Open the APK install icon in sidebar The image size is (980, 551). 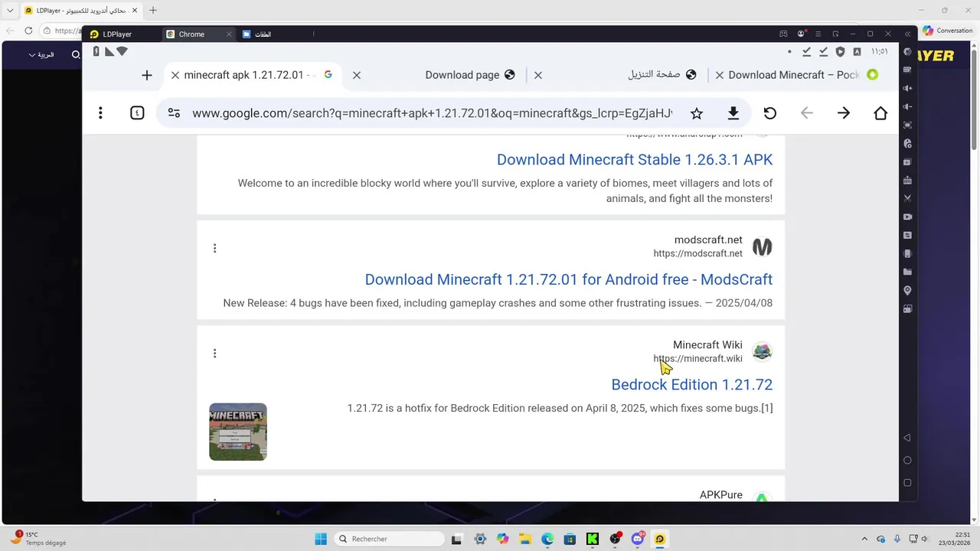(907, 181)
